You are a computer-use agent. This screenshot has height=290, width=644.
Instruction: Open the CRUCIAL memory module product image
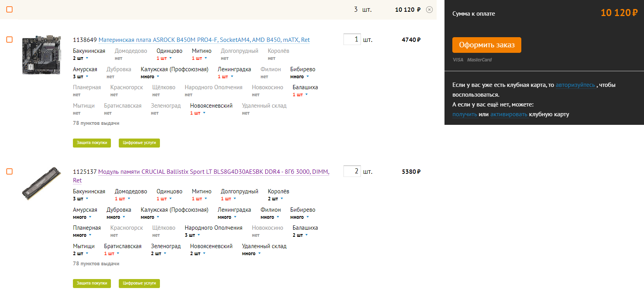(x=42, y=184)
